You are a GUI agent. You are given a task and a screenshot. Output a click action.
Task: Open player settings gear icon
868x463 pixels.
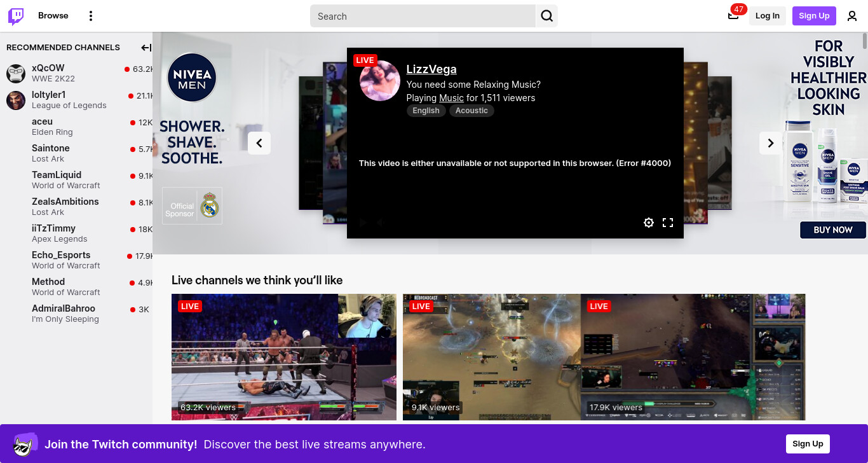[x=649, y=223]
